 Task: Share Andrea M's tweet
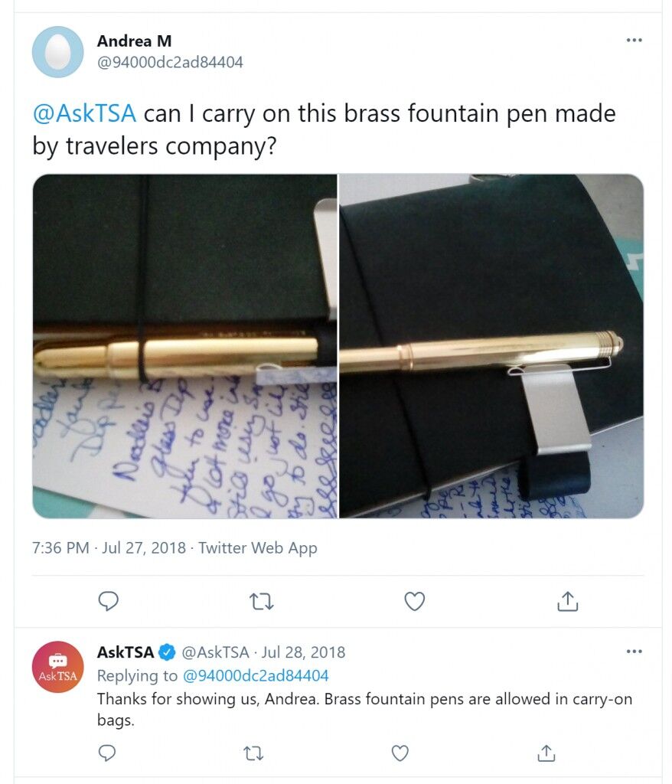[567, 601]
